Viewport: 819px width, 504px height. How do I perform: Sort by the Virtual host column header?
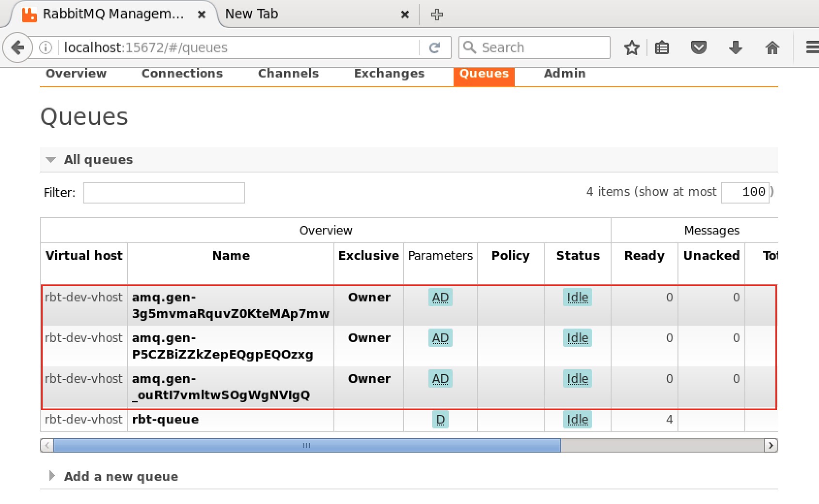84,255
